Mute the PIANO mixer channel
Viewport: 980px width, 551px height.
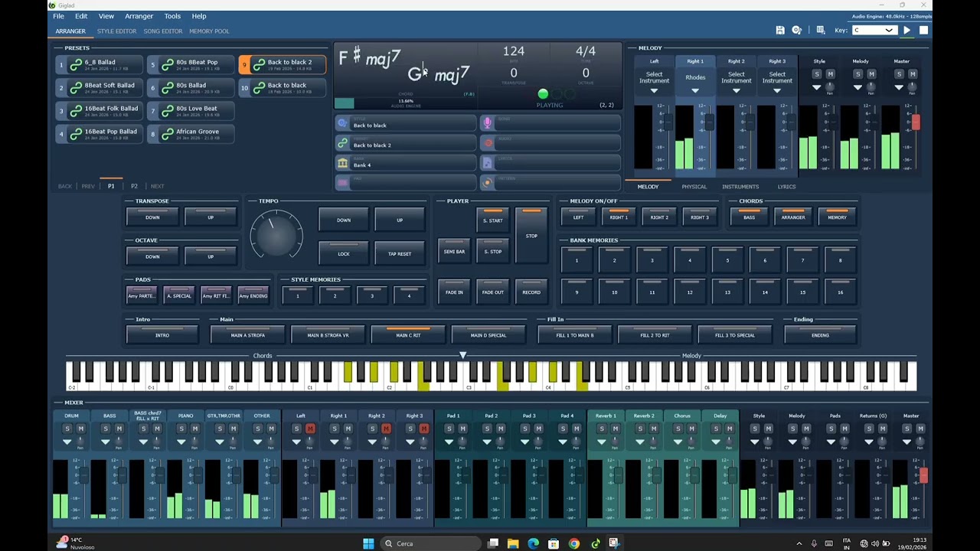(x=195, y=429)
